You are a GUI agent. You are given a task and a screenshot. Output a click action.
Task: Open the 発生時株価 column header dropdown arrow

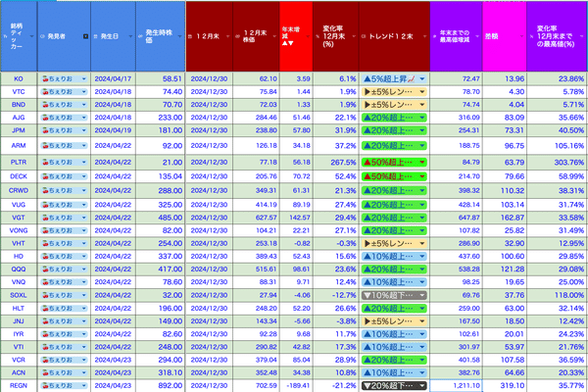180,36
